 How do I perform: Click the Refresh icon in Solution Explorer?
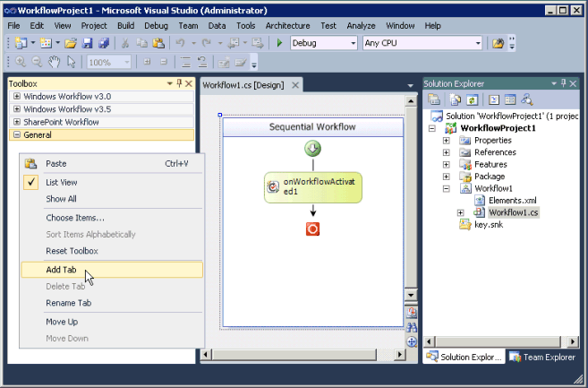[473, 99]
